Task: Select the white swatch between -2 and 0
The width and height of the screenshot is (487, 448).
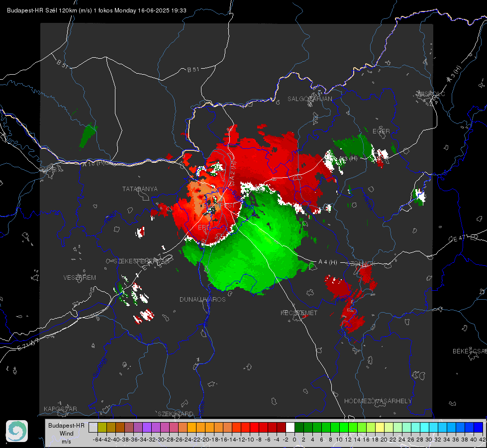Action: [290, 428]
